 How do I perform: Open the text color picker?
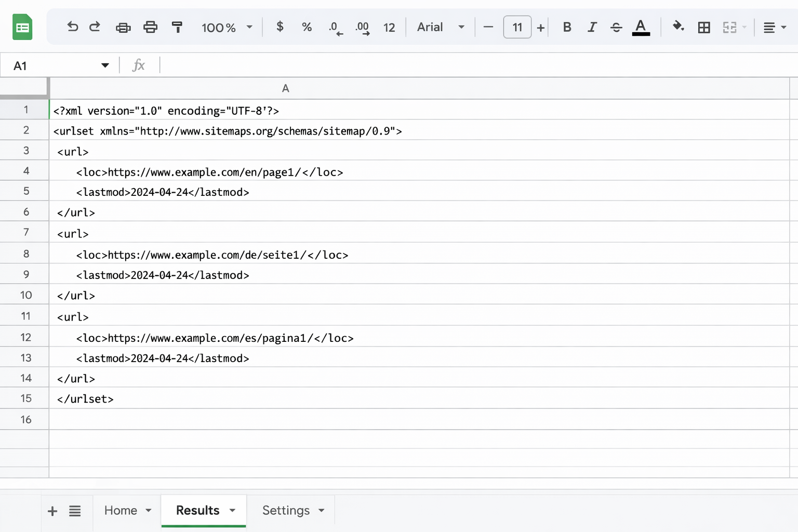click(641, 27)
